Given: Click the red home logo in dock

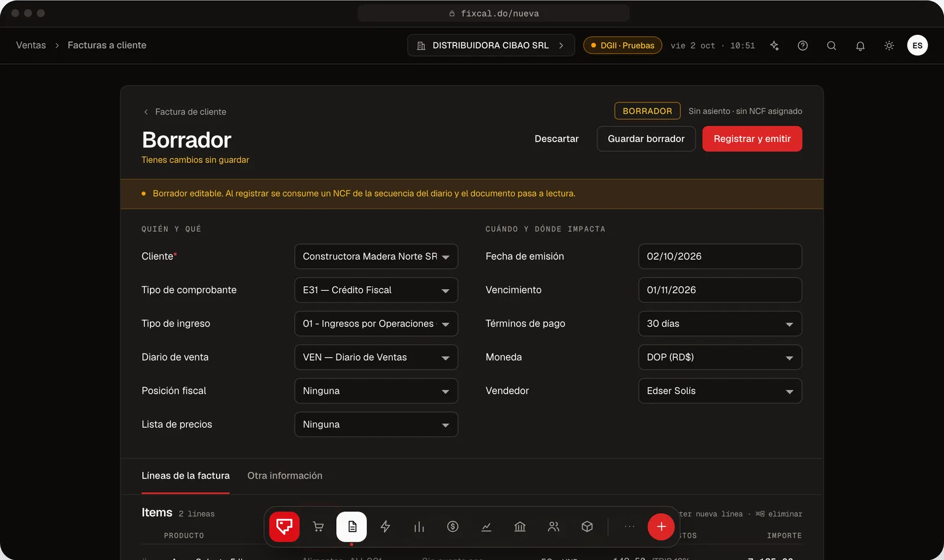Looking at the screenshot, I should 284,526.
